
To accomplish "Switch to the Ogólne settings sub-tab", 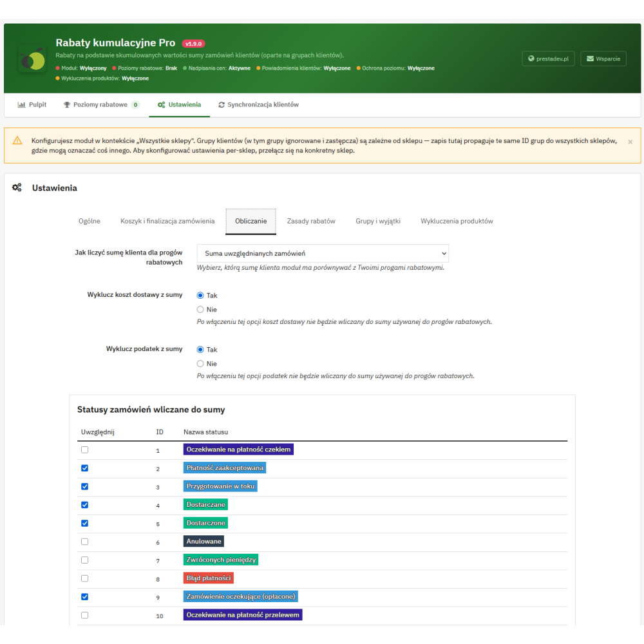I will click(90, 221).
